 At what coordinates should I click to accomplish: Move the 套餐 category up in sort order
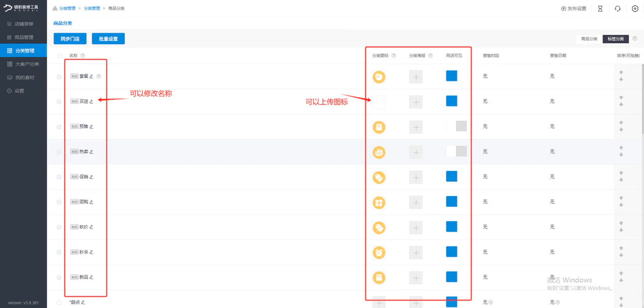621,73
